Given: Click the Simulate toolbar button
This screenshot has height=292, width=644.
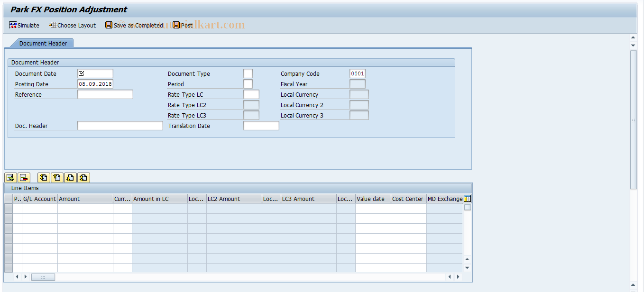Looking at the screenshot, I should (24, 25).
